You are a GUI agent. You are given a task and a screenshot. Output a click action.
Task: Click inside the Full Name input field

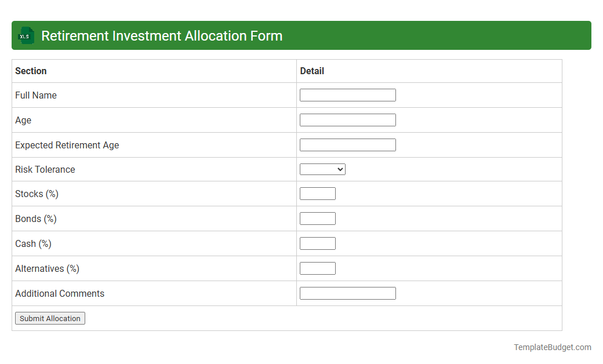347,94
